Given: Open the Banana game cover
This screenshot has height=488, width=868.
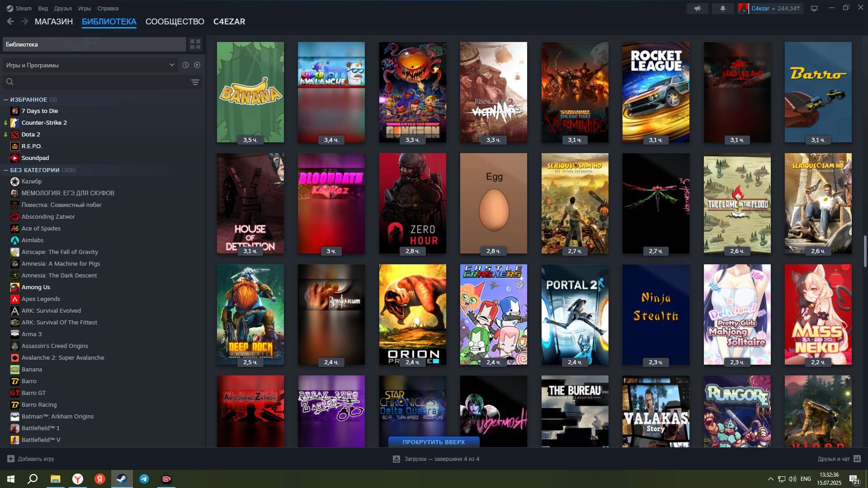Looking at the screenshot, I should 250,92.
